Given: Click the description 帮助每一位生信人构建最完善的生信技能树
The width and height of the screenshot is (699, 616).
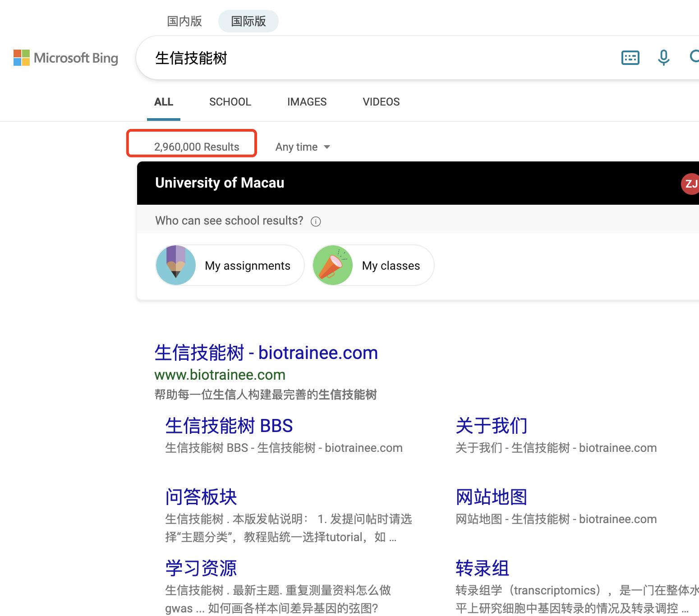Looking at the screenshot, I should tap(266, 395).
